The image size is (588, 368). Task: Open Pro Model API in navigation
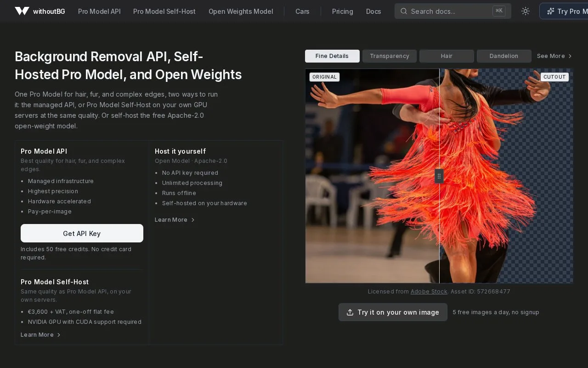99,11
